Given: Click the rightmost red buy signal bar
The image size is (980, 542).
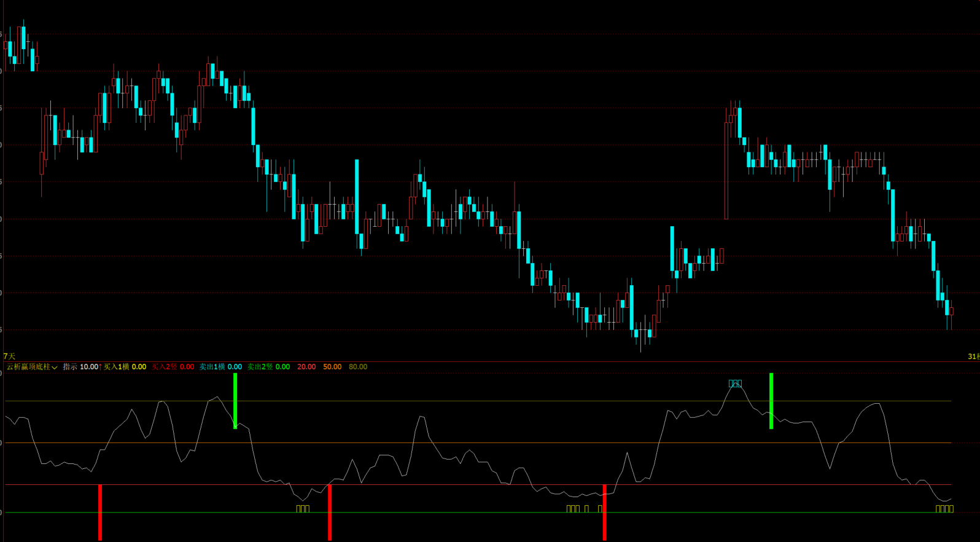Looking at the screenshot, I should pos(605,513).
